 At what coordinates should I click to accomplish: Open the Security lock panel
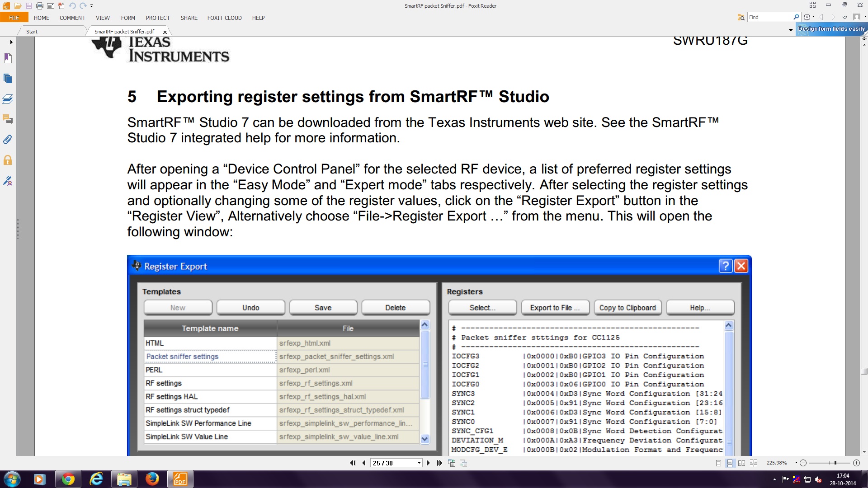pyautogui.click(x=8, y=160)
